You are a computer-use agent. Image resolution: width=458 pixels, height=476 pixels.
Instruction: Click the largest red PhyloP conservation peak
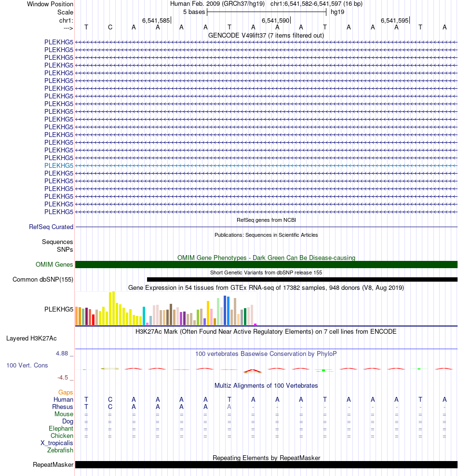253,371
